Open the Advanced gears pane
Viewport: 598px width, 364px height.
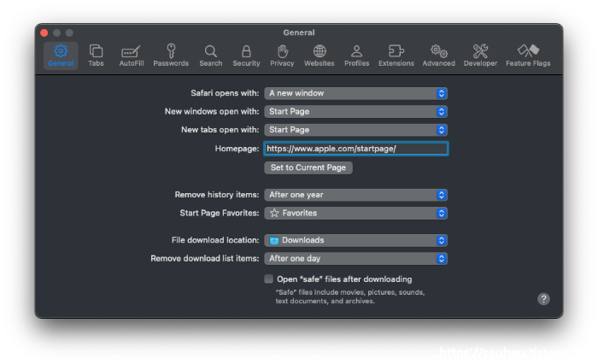(438, 56)
